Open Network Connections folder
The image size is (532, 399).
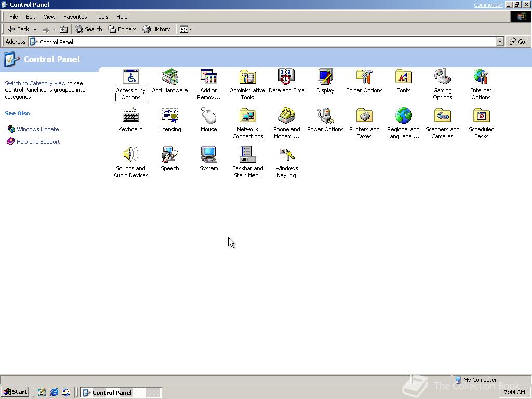pos(247,124)
